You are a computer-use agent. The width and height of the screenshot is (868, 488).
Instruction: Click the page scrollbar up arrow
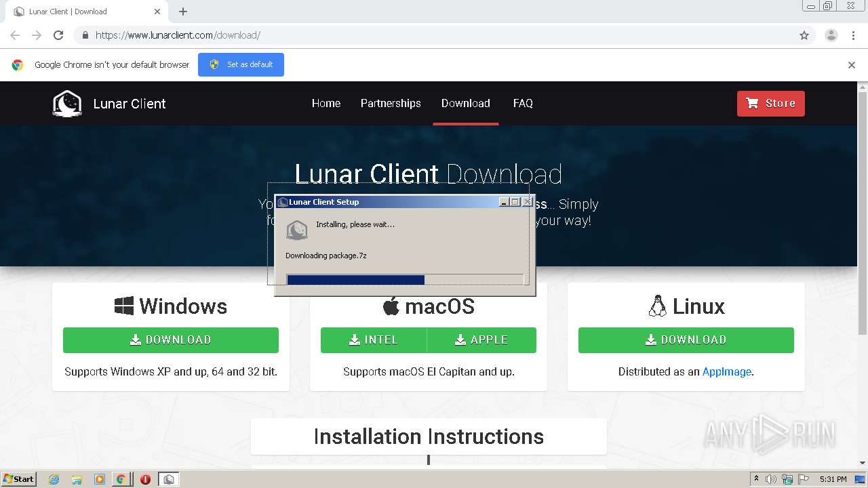[863, 87]
